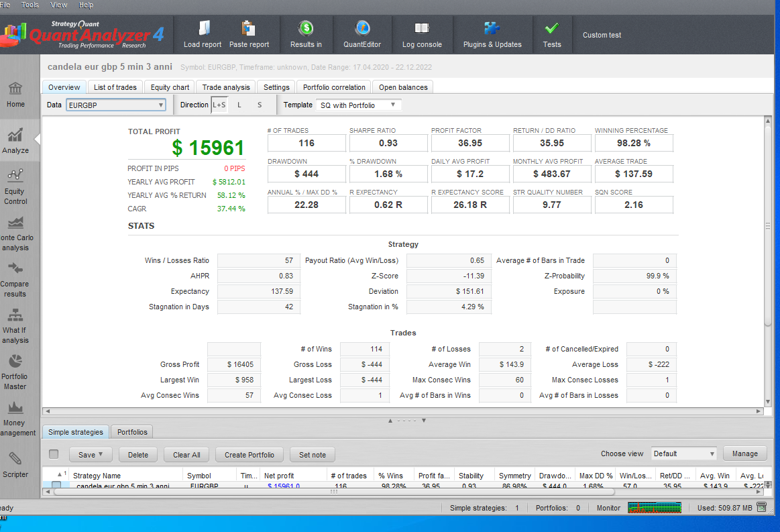Select the L+S direction toggle

pos(219,105)
